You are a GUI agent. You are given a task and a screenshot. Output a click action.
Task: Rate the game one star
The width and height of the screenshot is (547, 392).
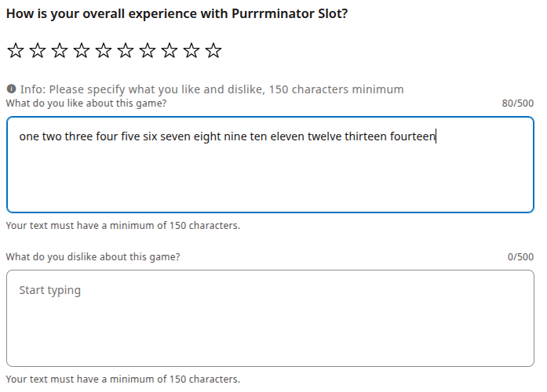[x=15, y=52]
